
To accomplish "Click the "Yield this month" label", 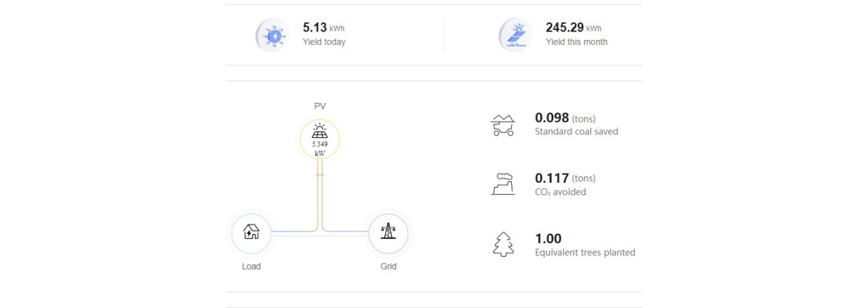I will pos(576,42).
